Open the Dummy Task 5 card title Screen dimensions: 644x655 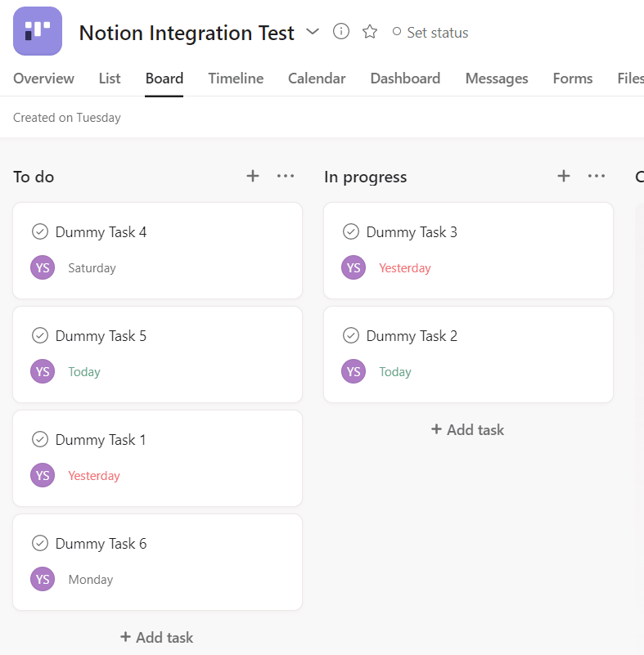pos(101,336)
